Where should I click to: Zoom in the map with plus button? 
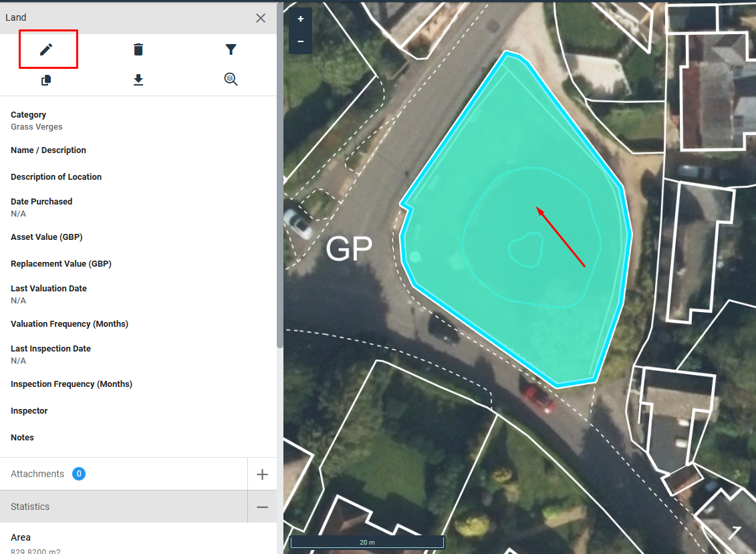click(301, 19)
